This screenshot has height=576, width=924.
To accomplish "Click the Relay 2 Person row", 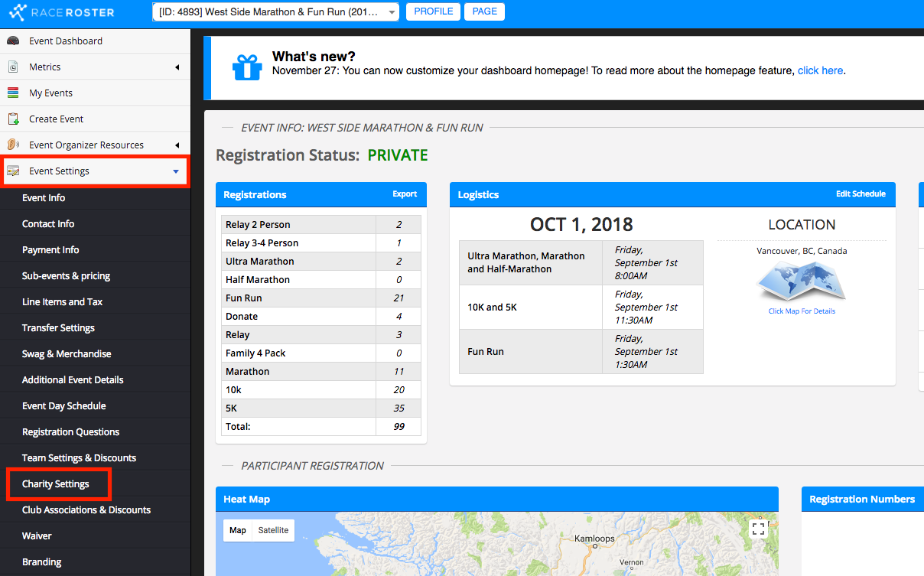I will (x=321, y=225).
